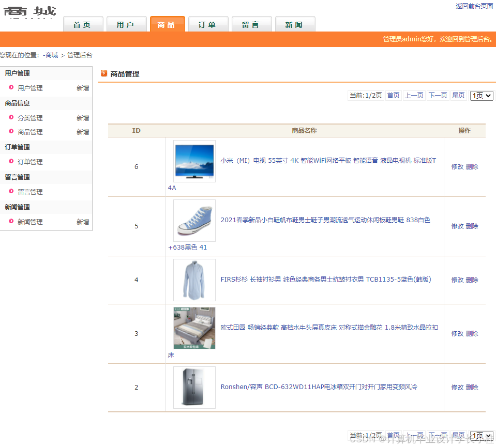This screenshot has width=496, height=448.
Task: Open the 2021春季新品小白鞋 product link
Action: click(x=325, y=220)
